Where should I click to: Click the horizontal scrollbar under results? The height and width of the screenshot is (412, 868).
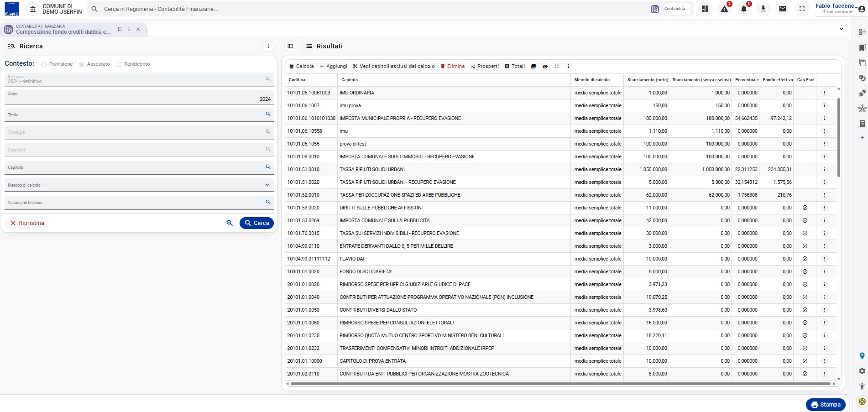coord(560,384)
